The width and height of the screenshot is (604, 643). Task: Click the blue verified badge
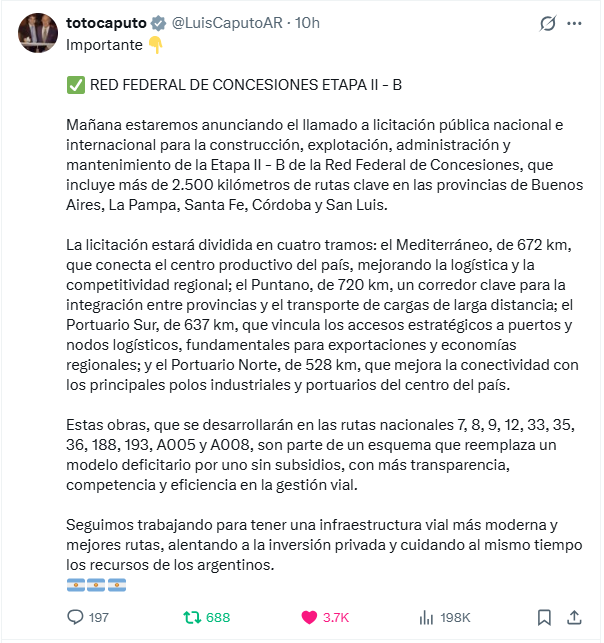pos(156,22)
